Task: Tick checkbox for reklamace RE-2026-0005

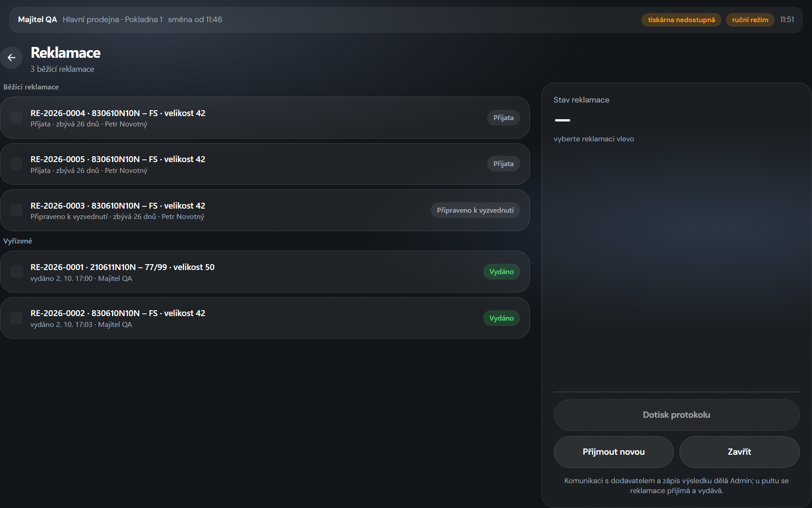Action: click(x=16, y=164)
